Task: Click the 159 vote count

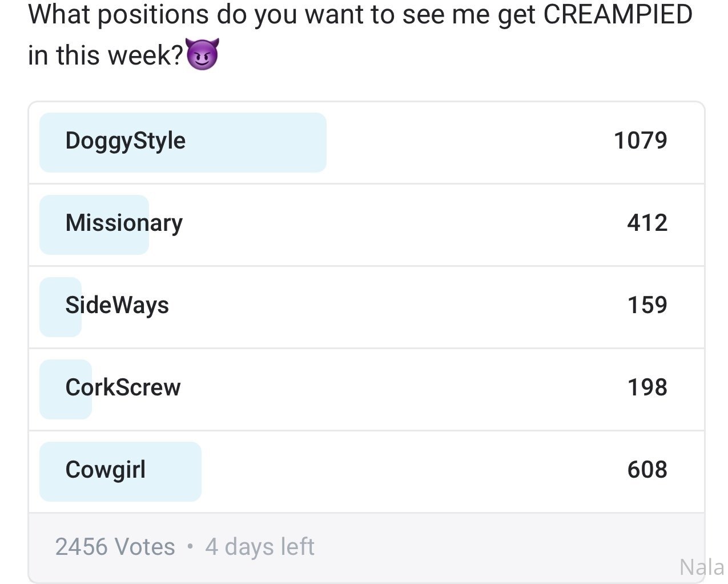Action: (x=647, y=305)
